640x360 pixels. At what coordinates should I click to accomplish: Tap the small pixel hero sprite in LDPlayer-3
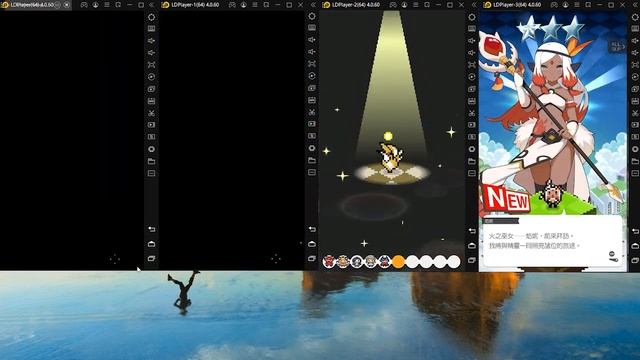pos(552,194)
